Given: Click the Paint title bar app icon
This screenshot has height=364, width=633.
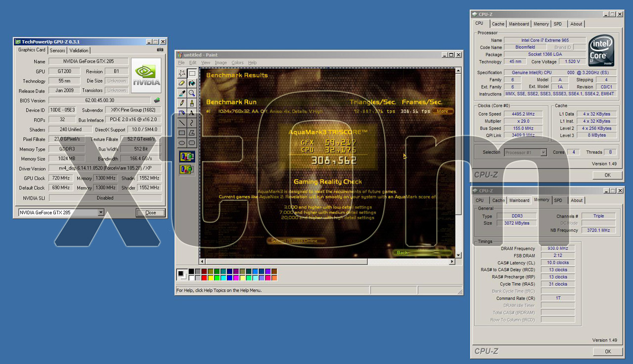Looking at the screenshot, I should click(x=181, y=55).
